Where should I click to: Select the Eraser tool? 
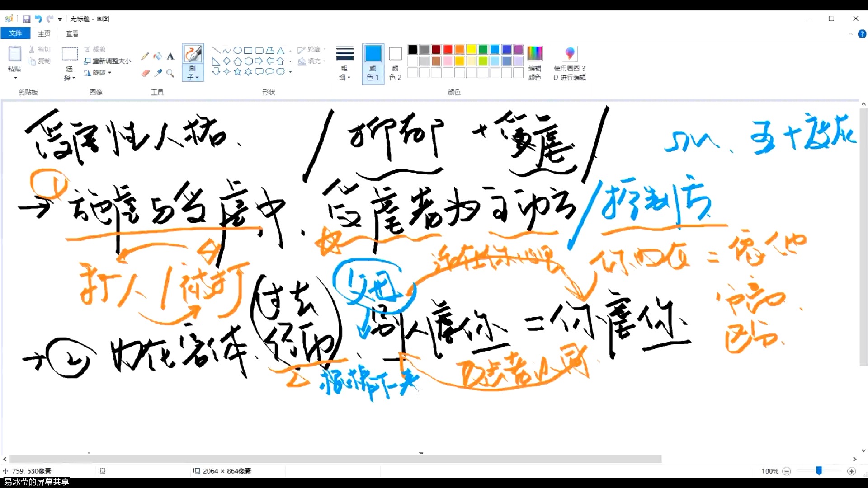pos(145,73)
